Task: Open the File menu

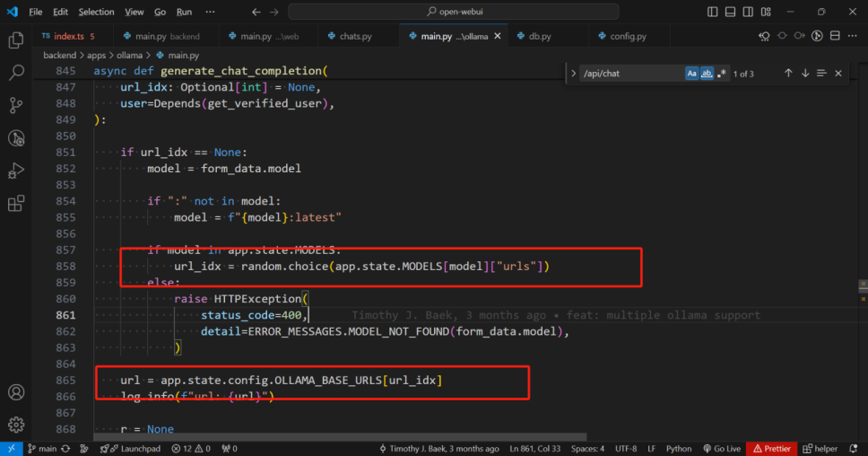Action: click(36, 12)
